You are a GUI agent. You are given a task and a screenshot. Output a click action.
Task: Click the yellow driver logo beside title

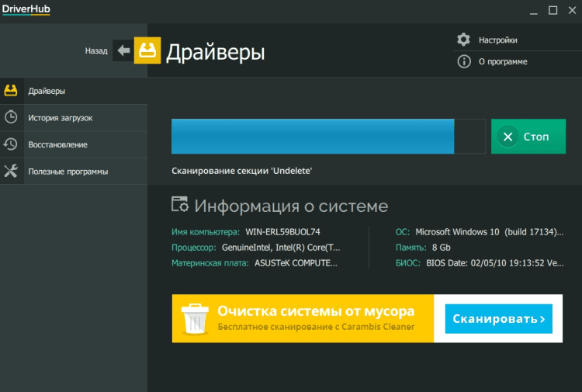click(147, 50)
